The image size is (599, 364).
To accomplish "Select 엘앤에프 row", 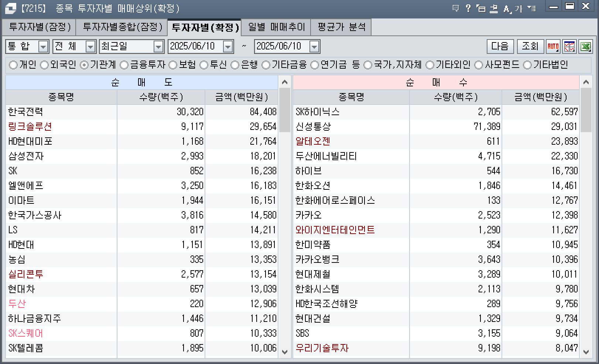I will (142, 186).
